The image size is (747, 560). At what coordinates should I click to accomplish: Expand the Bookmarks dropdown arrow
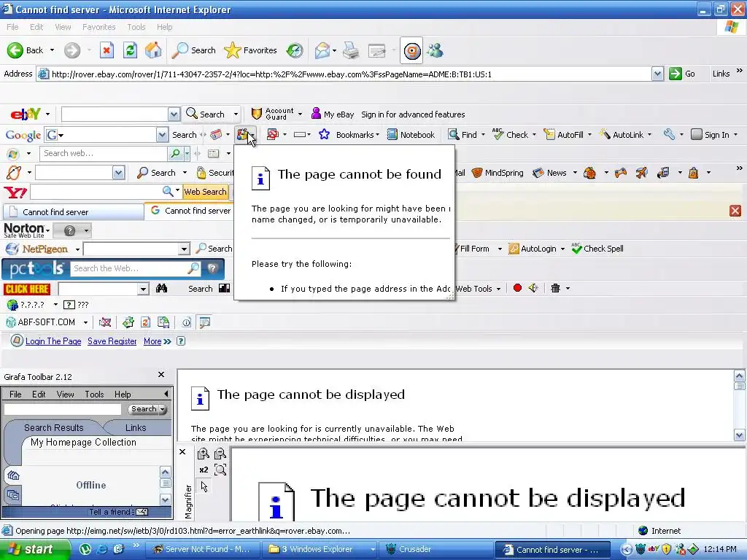(377, 135)
